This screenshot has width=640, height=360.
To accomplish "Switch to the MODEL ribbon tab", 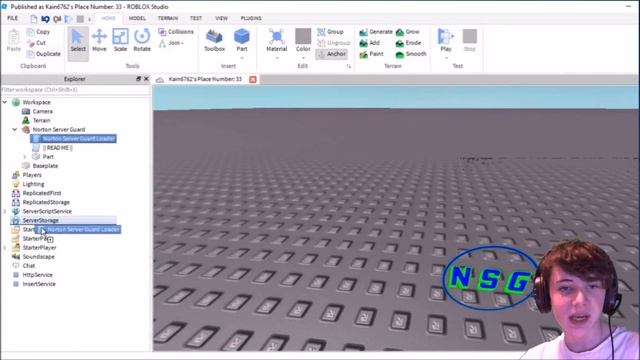I will click(x=137, y=18).
